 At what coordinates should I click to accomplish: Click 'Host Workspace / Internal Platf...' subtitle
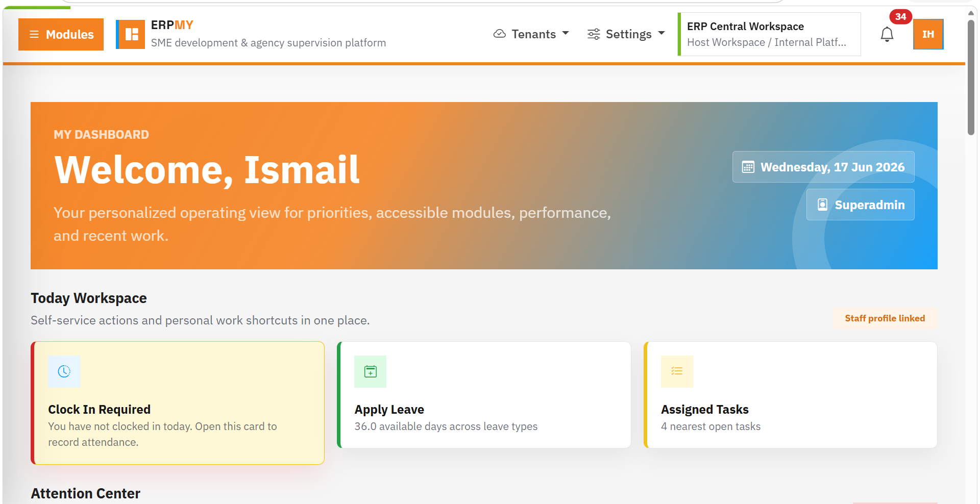click(767, 42)
